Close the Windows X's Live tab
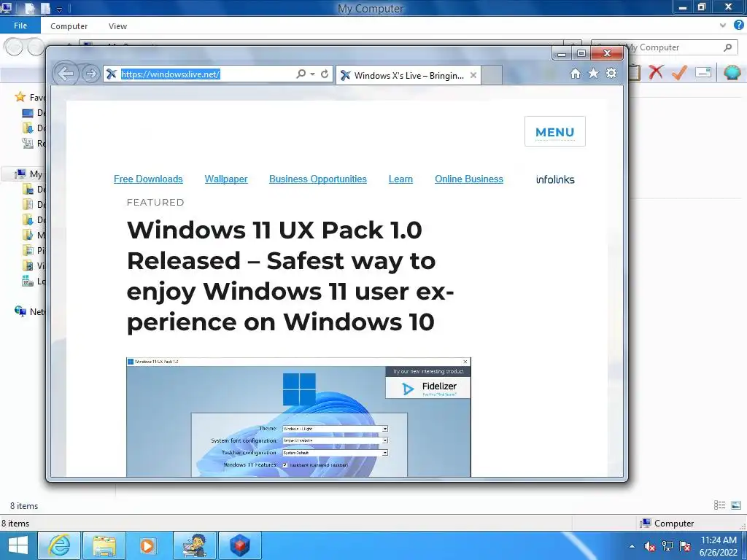 coord(473,75)
